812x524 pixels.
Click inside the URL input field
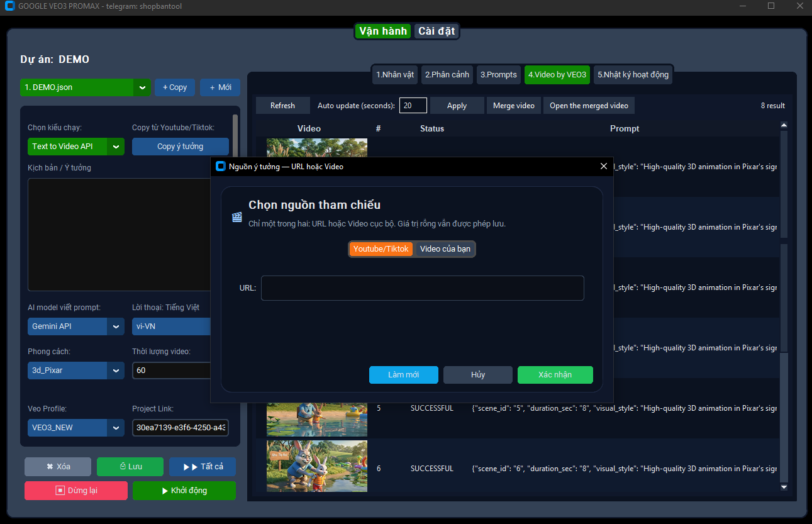click(x=422, y=287)
